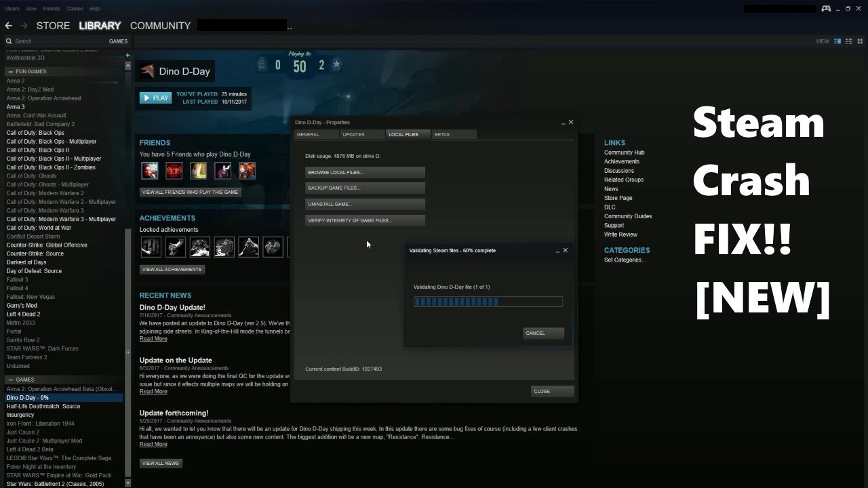Minimize the Validating Steam files dialog
868x488 pixels.
[557, 251]
